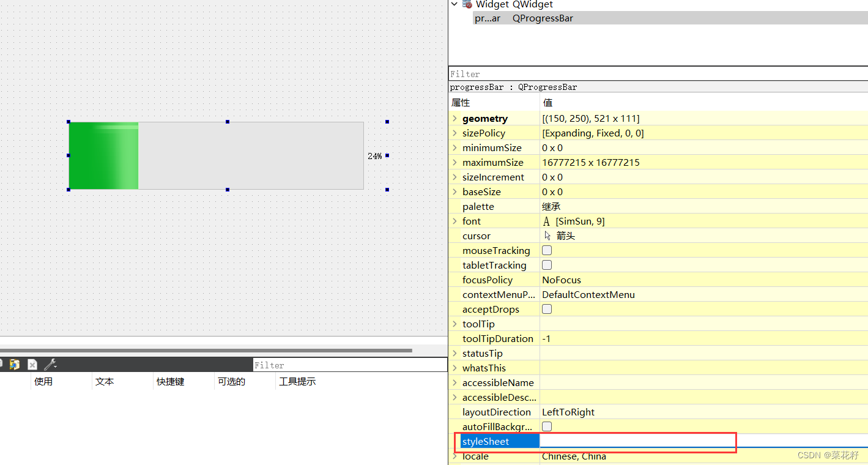Viewport: 868px width, 465px height.
Task: Click the delete action icon with X
Action: (32, 365)
